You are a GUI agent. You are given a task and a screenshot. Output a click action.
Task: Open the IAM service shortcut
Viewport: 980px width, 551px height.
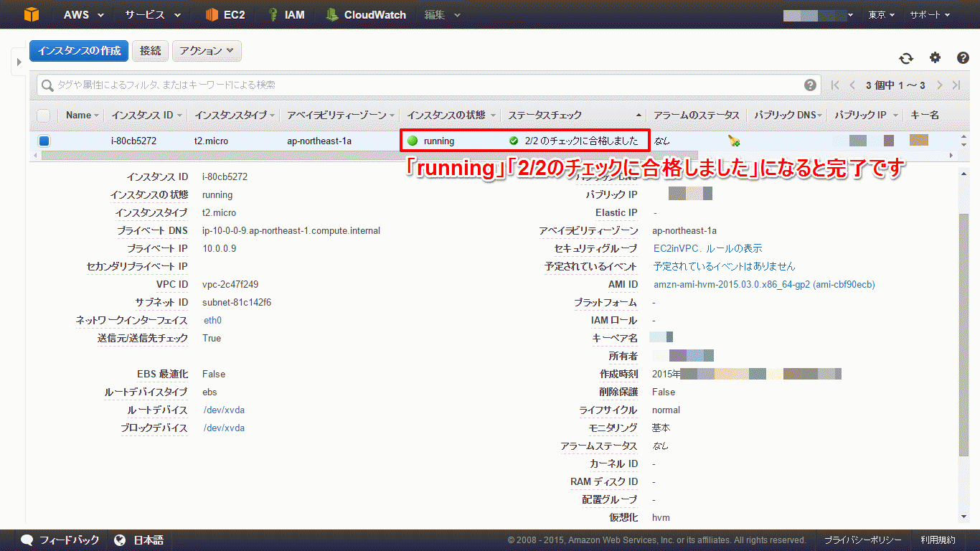[286, 14]
